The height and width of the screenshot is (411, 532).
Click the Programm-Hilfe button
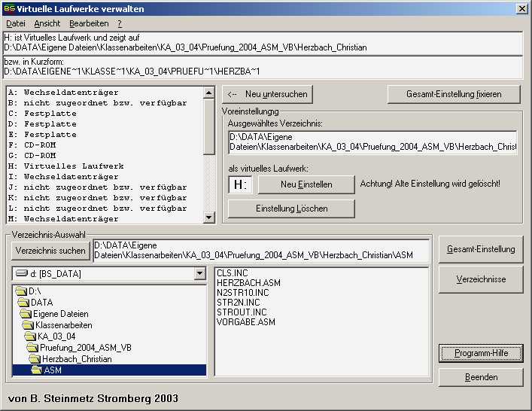click(480, 353)
